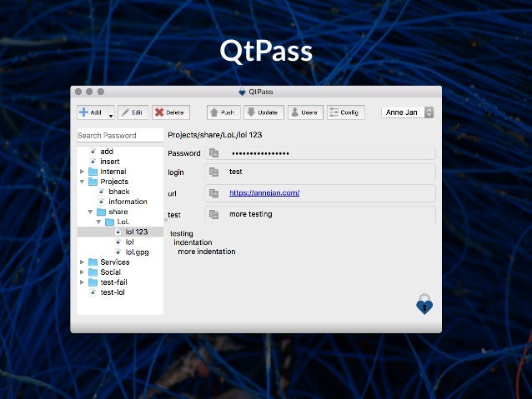Expand the Social folder
Screen dimensions: 532x399
point(82,272)
